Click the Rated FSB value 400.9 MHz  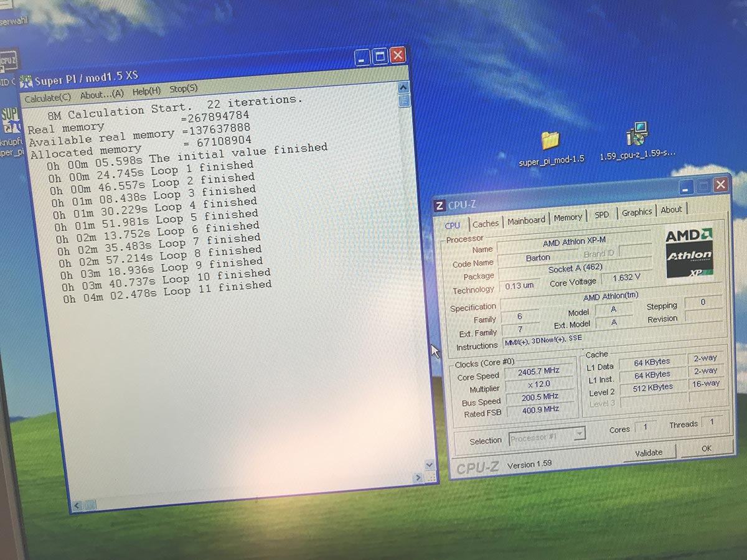pyautogui.click(x=541, y=410)
